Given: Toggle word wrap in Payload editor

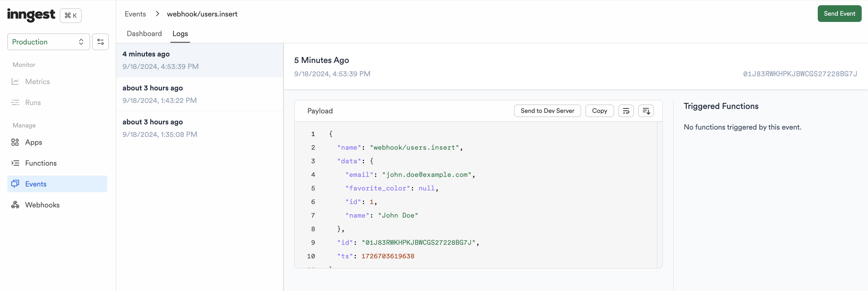Looking at the screenshot, I should [626, 111].
